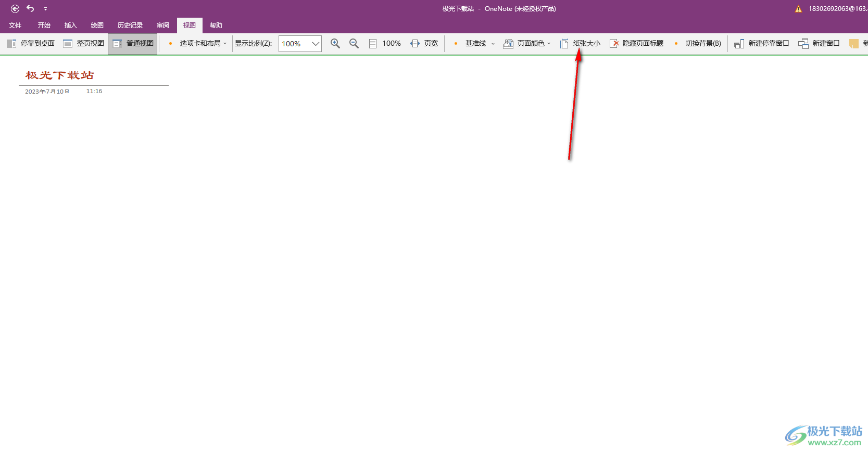Open a new window with 新建窗口
868x451 pixels.
click(x=819, y=44)
